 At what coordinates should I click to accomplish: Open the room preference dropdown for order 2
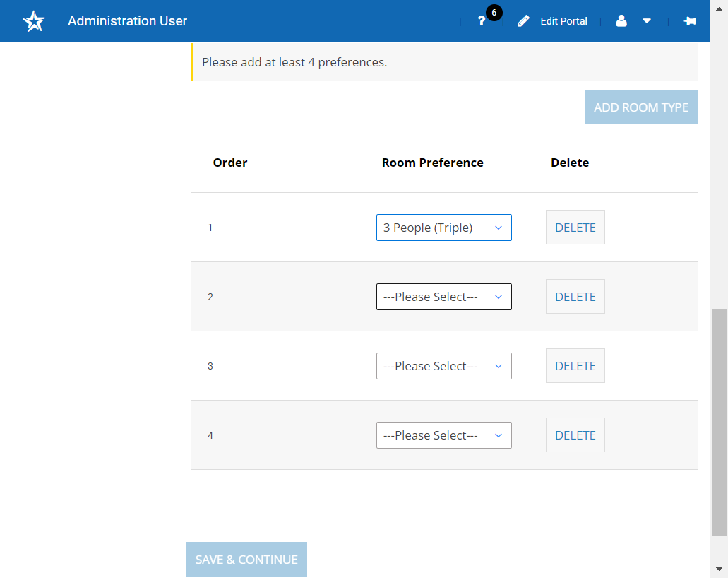click(x=444, y=297)
